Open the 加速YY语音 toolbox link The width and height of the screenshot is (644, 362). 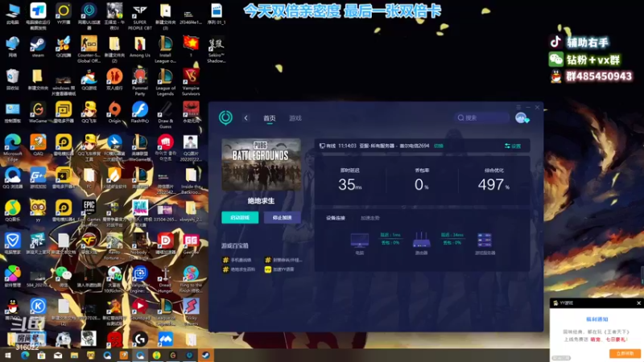coord(279,269)
